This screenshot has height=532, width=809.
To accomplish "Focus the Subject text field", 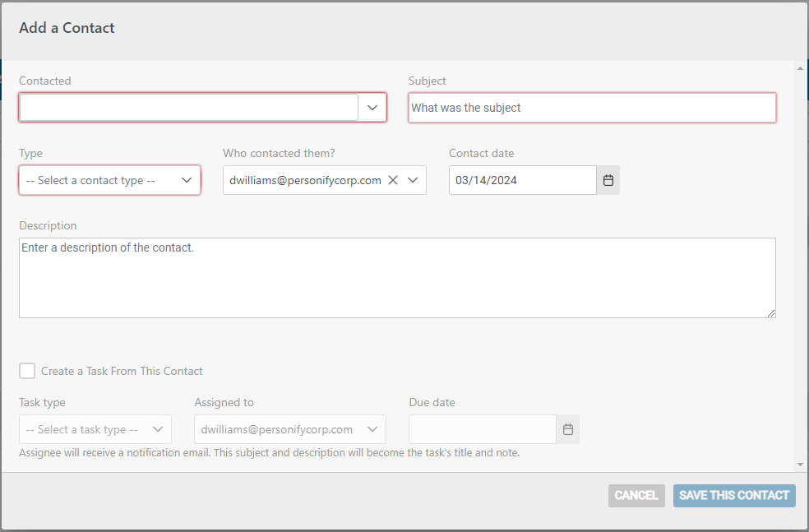I will [592, 108].
